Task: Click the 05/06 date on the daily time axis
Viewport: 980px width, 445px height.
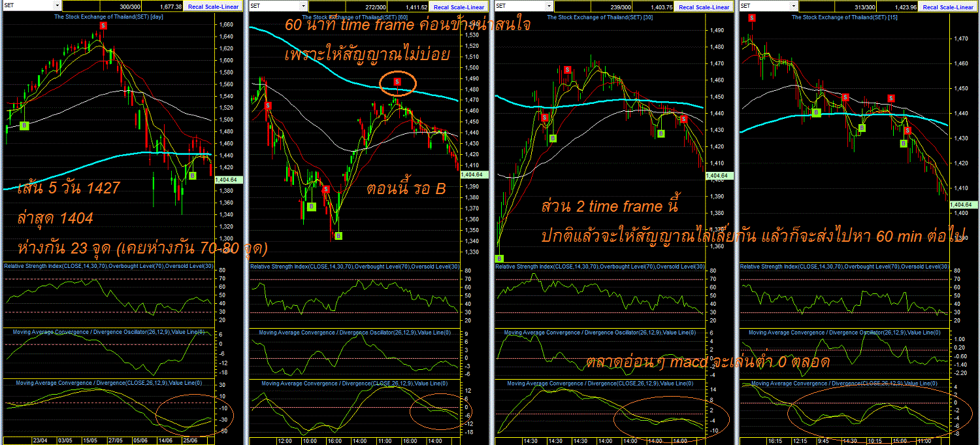Action: click(x=142, y=440)
